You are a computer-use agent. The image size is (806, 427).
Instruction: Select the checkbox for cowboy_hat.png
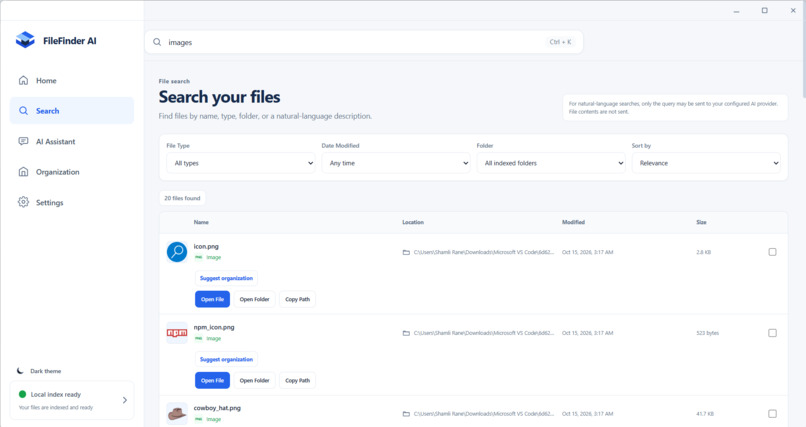tap(772, 414)
